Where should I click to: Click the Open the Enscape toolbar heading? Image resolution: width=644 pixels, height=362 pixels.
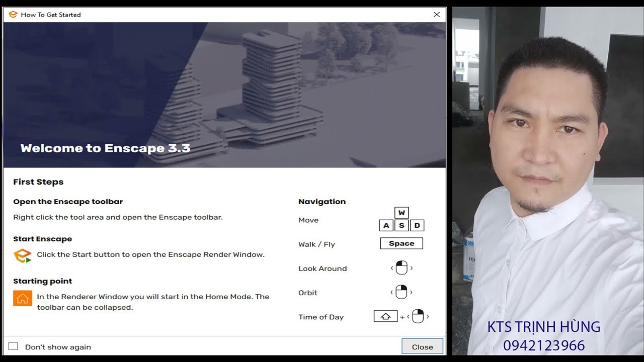pyautogui.click(x=68, y=202)
